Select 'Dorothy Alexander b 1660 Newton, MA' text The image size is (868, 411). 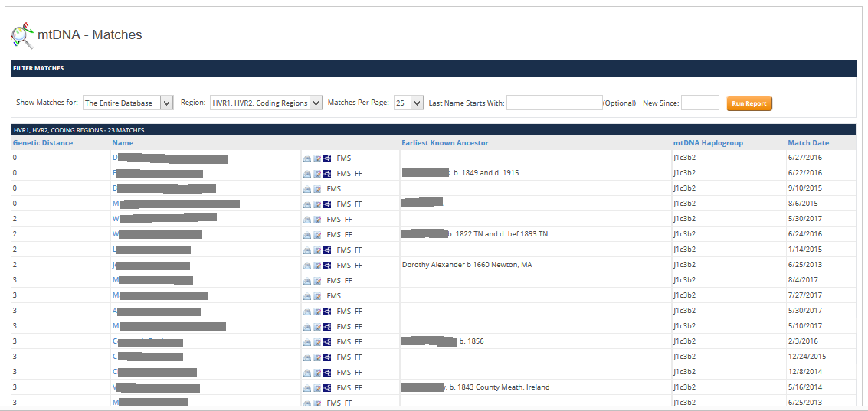point(467,265)
